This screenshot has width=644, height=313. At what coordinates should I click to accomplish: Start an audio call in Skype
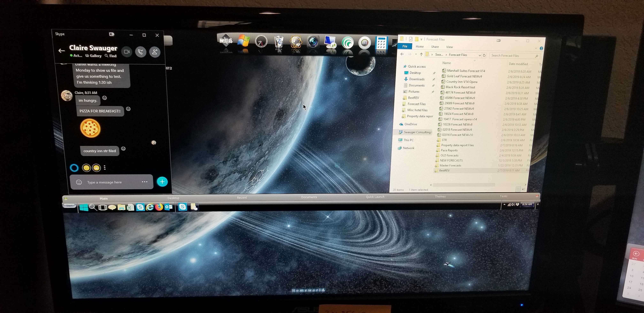pos(141,52)
